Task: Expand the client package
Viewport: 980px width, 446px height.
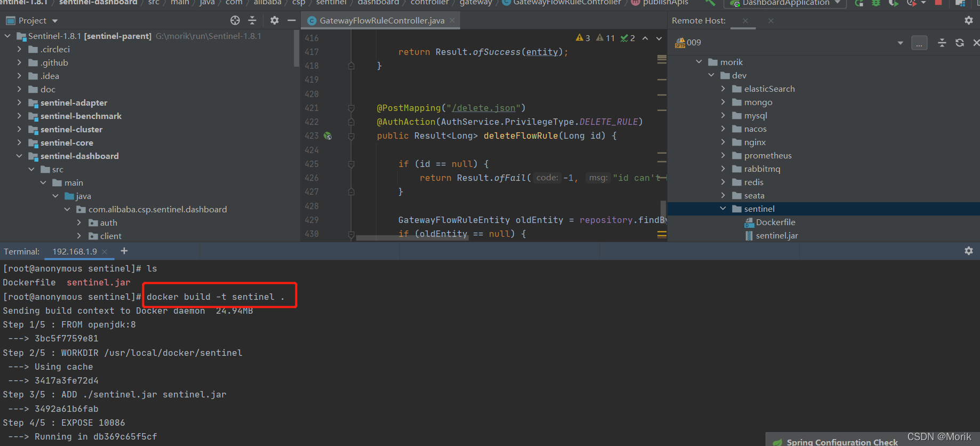Action: pyautogui.click(x=79, y=236)
